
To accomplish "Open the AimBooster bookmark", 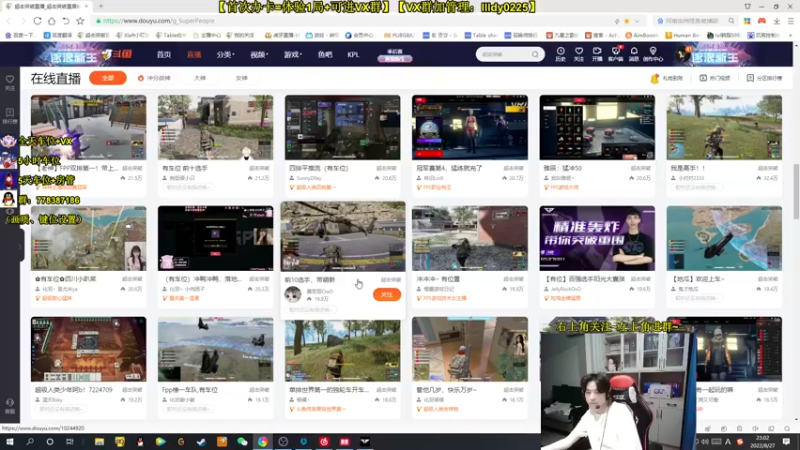I will pyautogui.click(x=641, y=35).
